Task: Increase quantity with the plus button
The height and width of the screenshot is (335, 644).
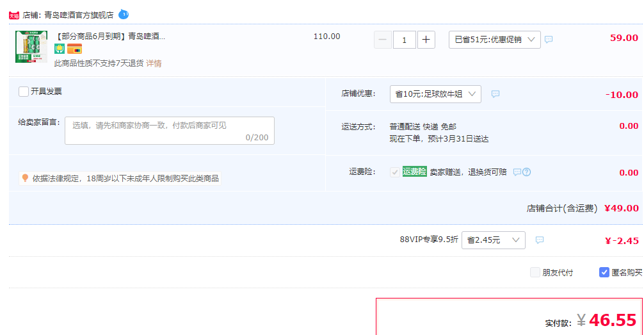Action: pos(426,40)
